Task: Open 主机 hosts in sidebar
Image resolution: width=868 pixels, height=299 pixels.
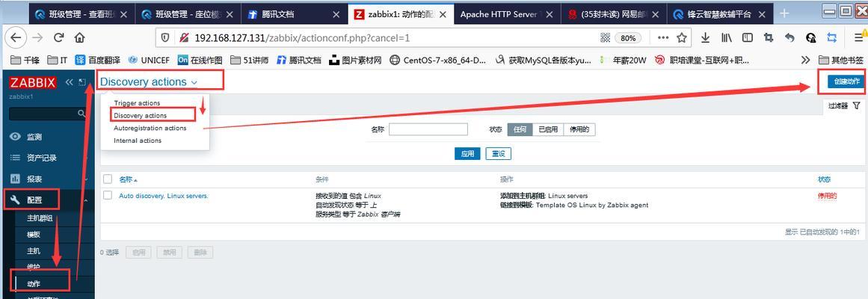Action: [x=34, y=251]
